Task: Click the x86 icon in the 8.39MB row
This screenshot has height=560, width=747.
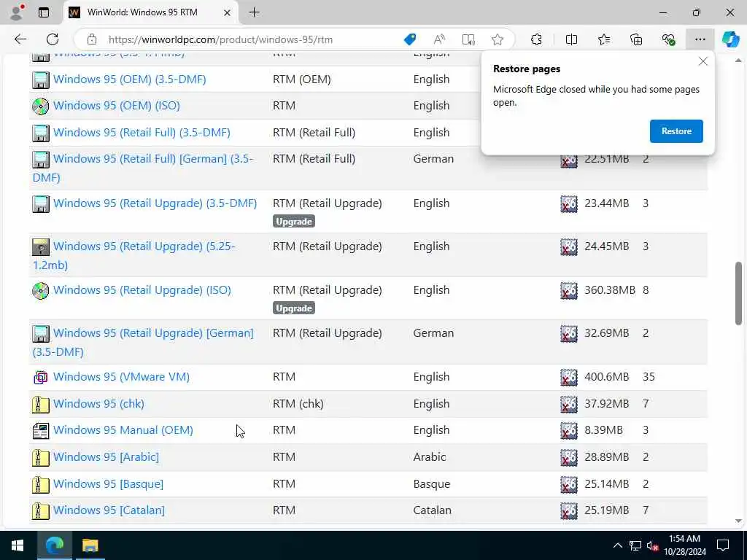Action: point(569,430)
